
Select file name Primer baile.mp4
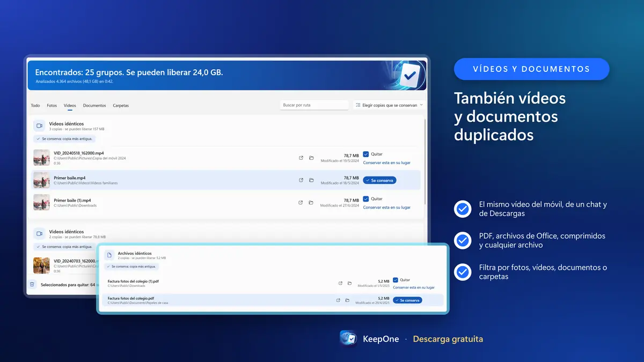[x=70, y=178]
